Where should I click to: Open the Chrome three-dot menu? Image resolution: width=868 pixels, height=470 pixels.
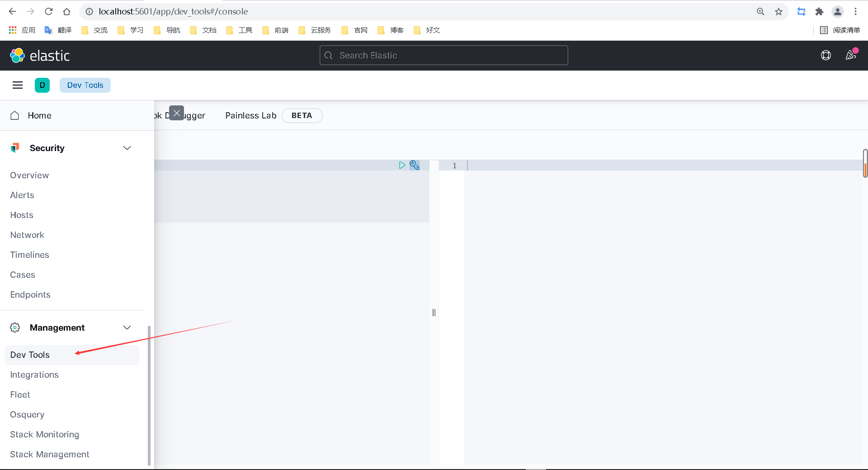(x=855, y=12)
